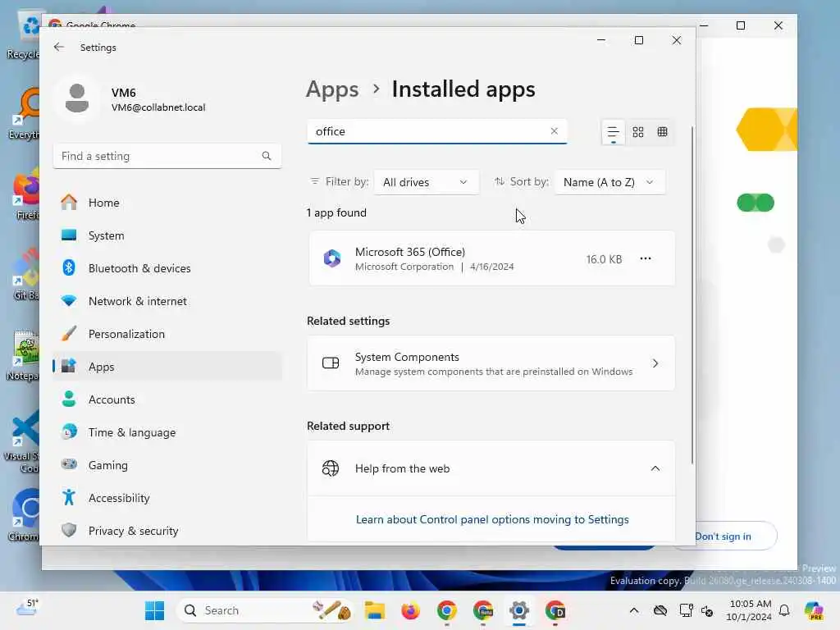
Task: Click the VM6@collabnet.local account email
Action: pos(158,107)
